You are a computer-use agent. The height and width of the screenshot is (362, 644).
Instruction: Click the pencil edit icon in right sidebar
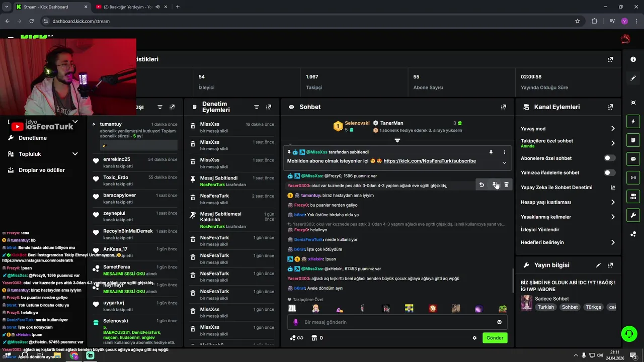pos(633,78)
